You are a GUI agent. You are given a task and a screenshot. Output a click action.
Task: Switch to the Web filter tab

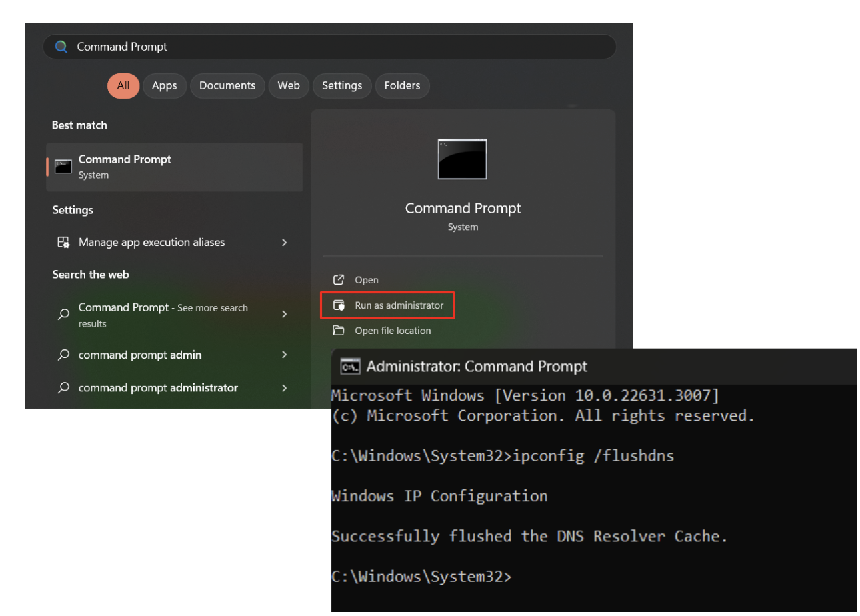(x=288, y=85)
